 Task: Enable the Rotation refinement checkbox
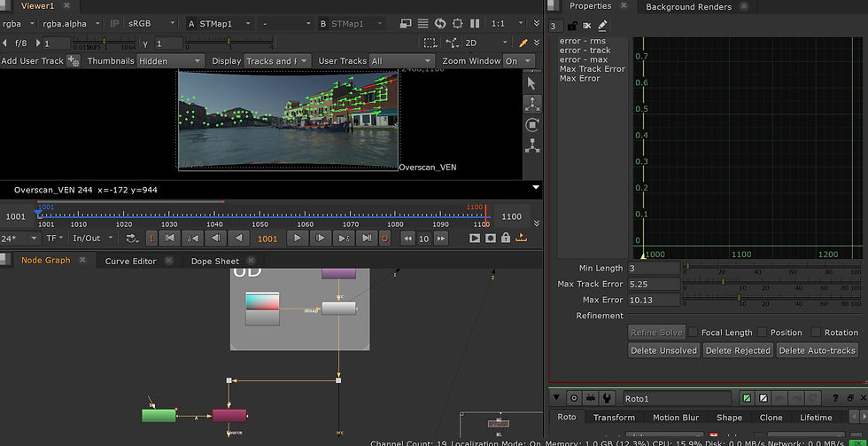[x=816, y=332]
